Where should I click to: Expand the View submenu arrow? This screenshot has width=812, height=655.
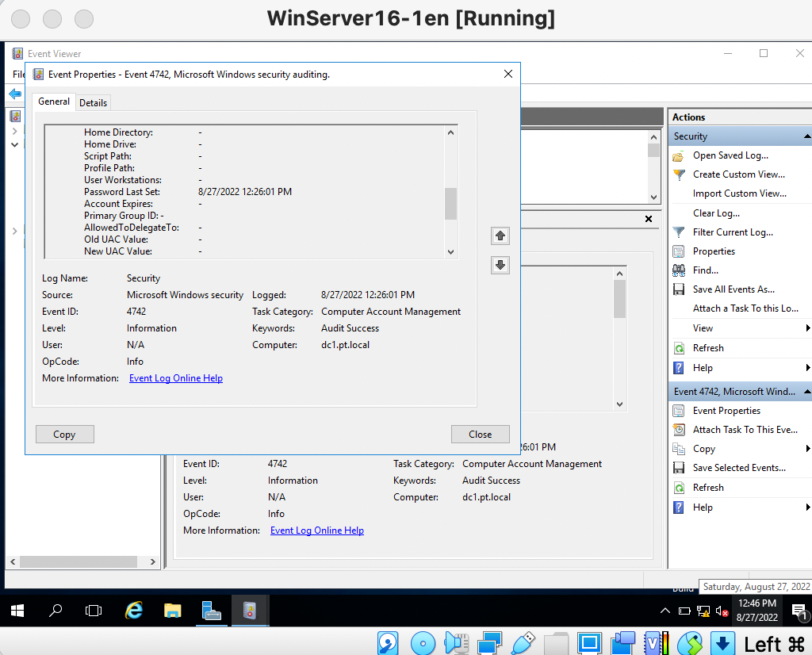pos(807,328)
